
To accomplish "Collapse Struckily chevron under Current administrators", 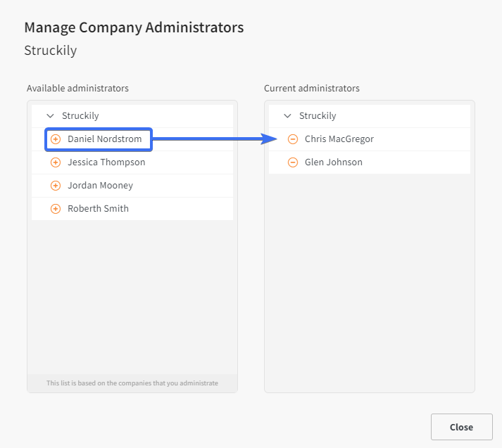I will [287, 116].
